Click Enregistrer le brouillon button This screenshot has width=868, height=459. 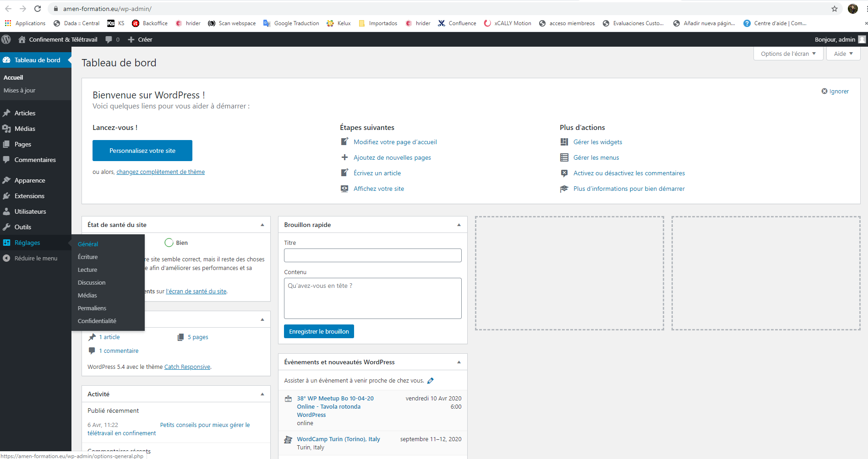pyautogui.click(x=319, y=331)
